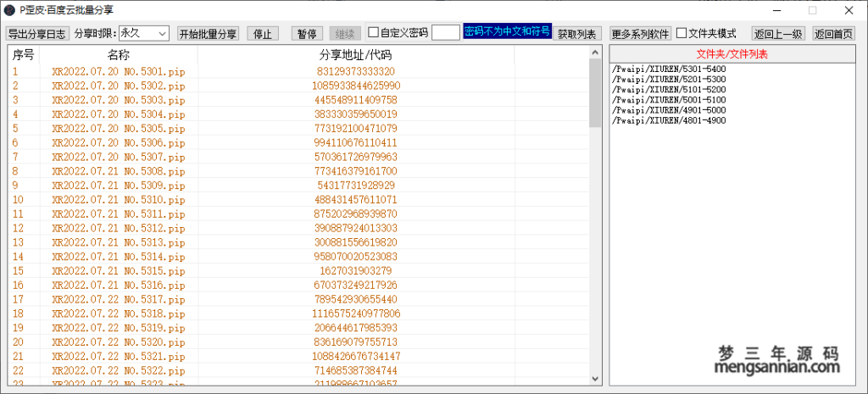Click the share list vertical scrollbar thumb
Screen dimensions: 868x394
click(595, 93)
